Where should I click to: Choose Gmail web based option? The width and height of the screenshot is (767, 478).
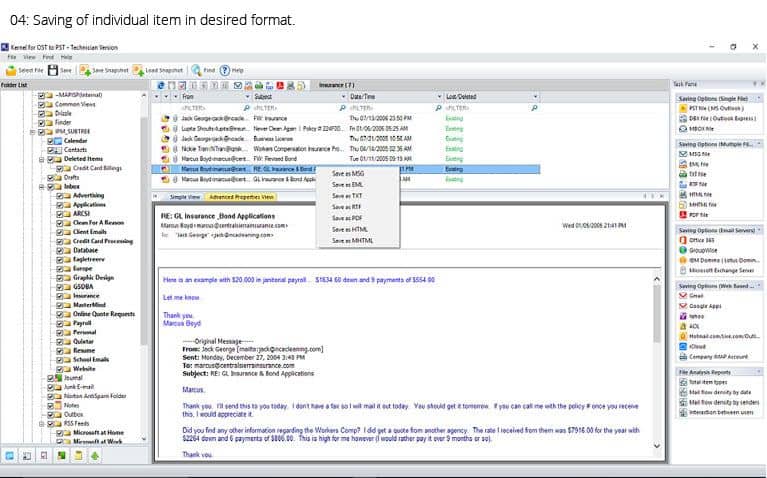(691, 296)
